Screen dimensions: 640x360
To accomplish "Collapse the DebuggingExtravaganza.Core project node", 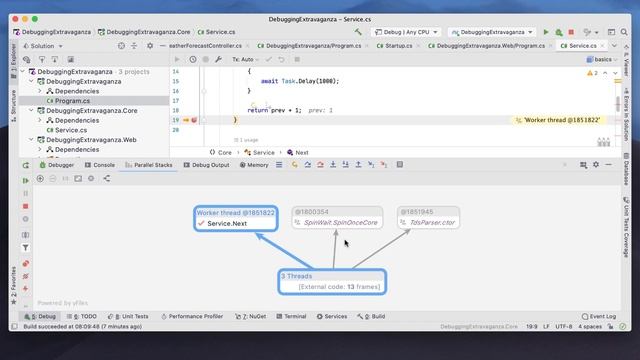I will tap(31, 111).
